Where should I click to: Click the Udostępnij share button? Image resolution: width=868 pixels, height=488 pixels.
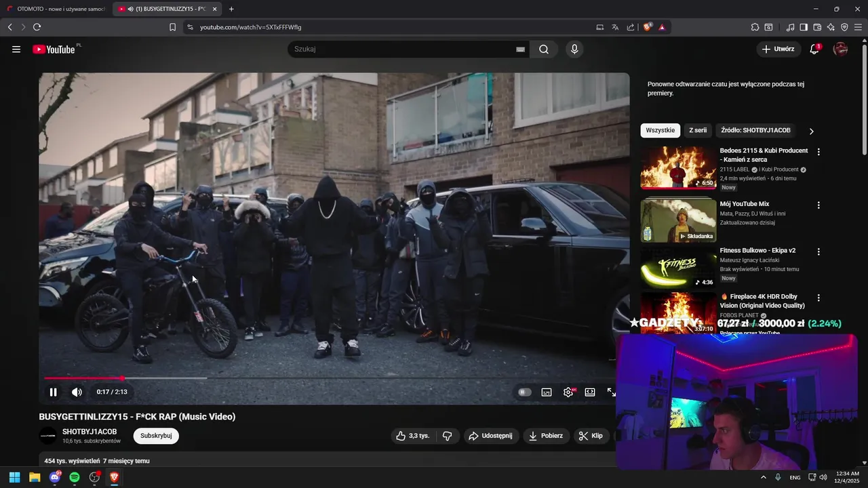coord(491,436)
